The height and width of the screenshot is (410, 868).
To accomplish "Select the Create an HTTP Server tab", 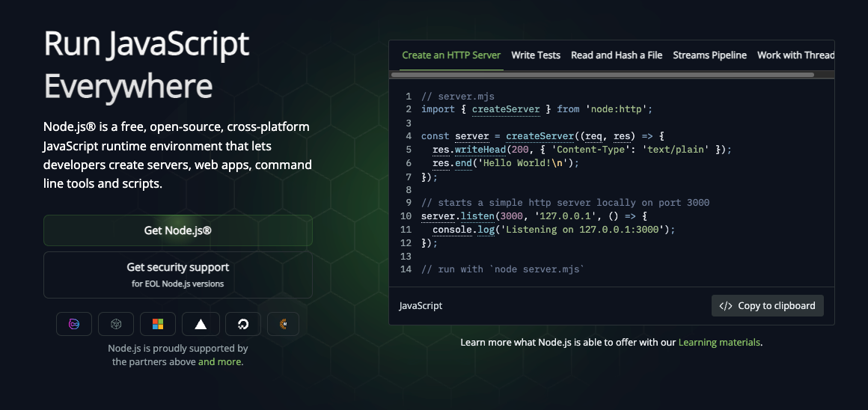I will 451,55.
